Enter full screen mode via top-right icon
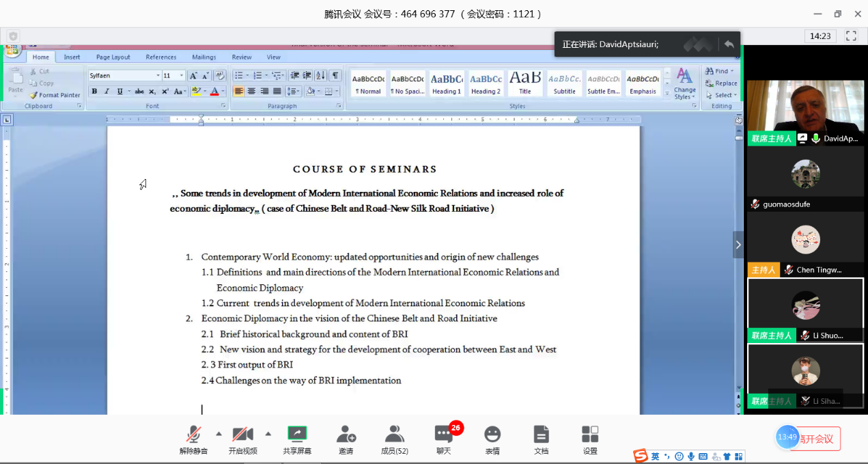868x464 pixels. click(x=851, y=36)
